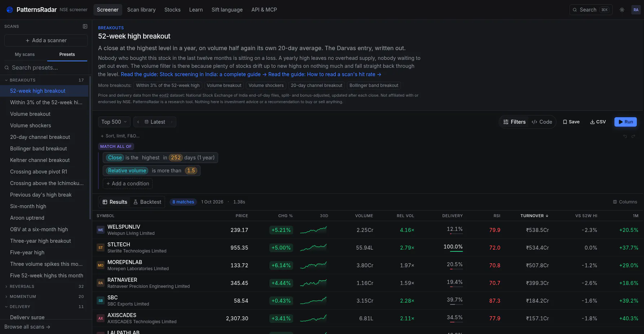
Task: Switch to the My scans tab
Action: pos(25,54)
